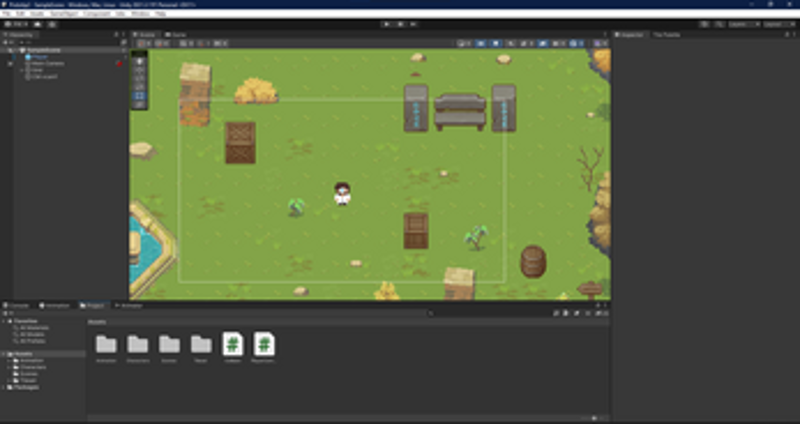The height and width of the screenshot is (424, 800).
Task: Open the account dropdown in top toolbar
Action: [x=16, y=24]
